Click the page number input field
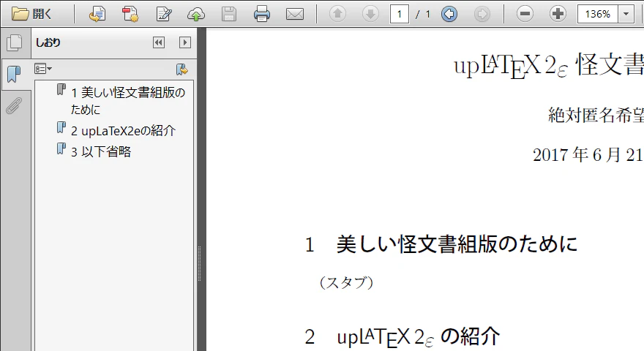Viewport: 644px width, 351px height. [400, 15]
